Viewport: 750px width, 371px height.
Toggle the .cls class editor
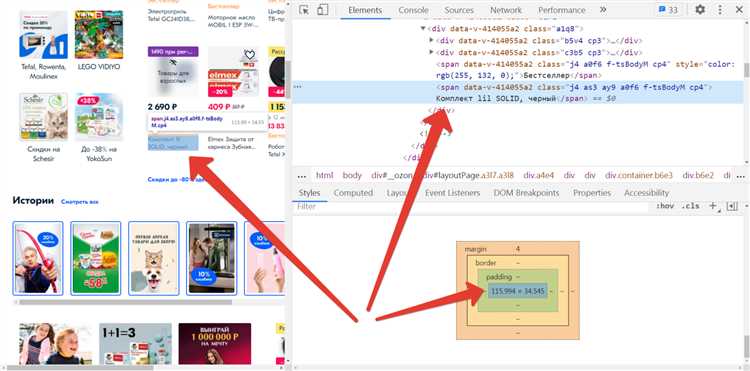690,206
